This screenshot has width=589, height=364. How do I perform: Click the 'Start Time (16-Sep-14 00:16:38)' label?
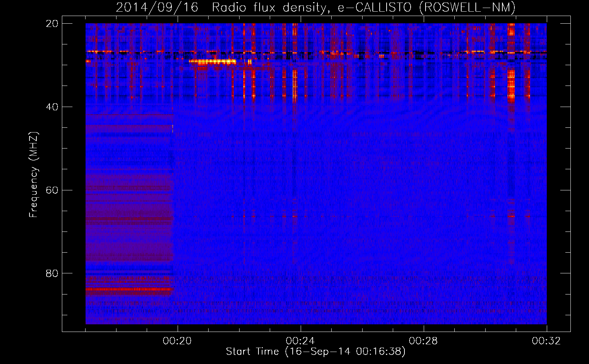click(315, 352)
